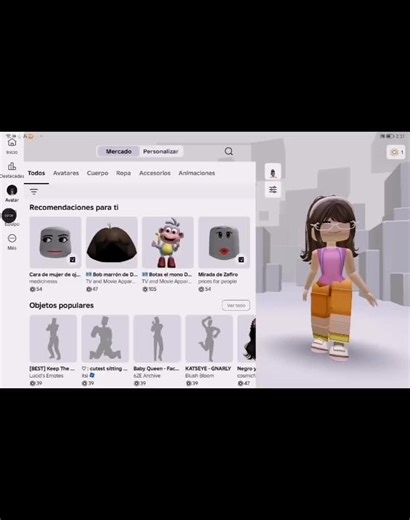Open the Más three-dots menu icon

click(x=12, y=238)
